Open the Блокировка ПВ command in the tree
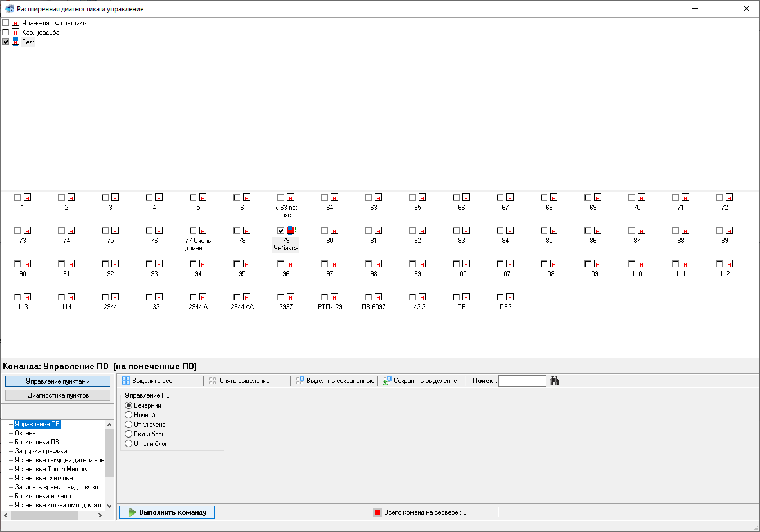This screenshot has width=760, height=532. [x=37, y=442]
